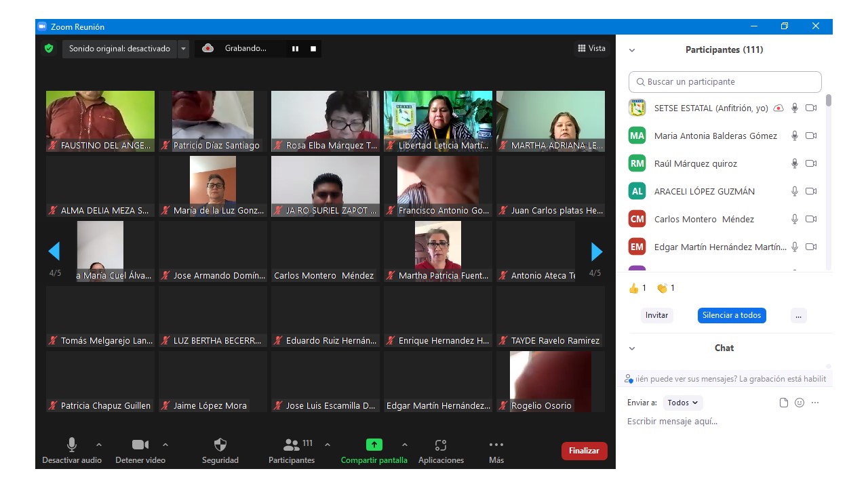Viewport: 868px width, 488px height.
Task: Open the Seguridad shield menu
Action: (x=220, y=451)
